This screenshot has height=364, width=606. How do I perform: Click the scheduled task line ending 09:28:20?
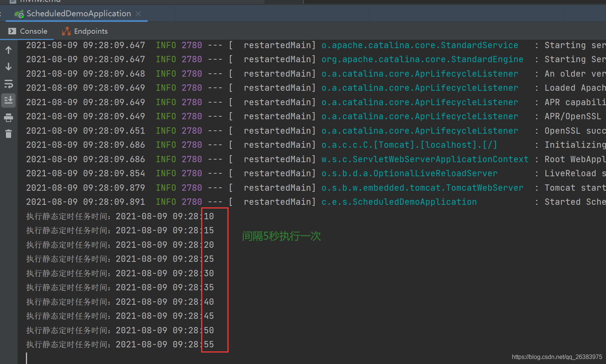click(120, 245)
